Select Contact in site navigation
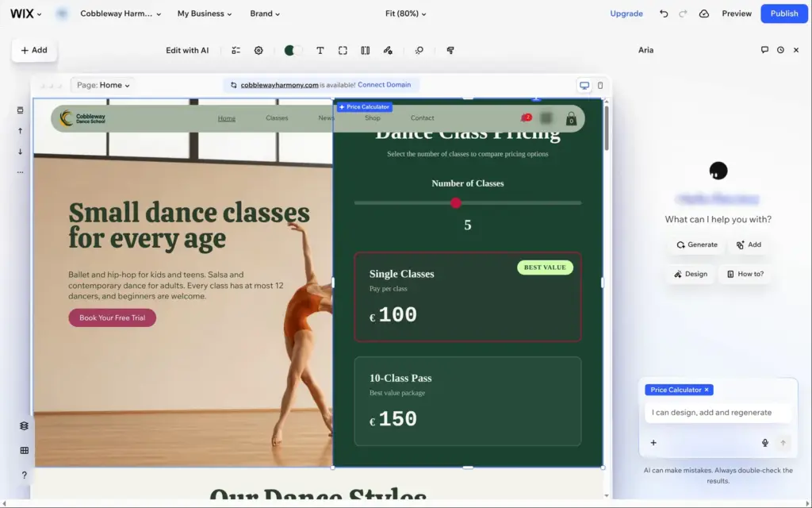The image size is (812, 508). coord(422,118)
